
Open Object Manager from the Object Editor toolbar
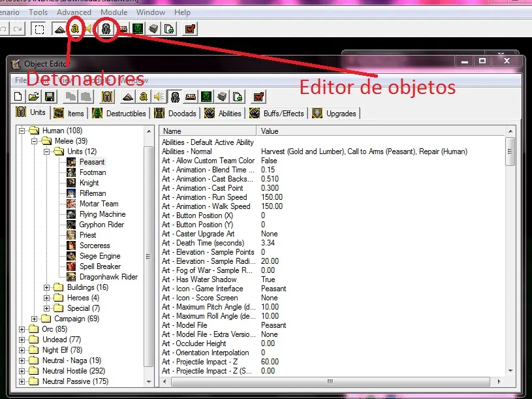[x=222, y=97]
